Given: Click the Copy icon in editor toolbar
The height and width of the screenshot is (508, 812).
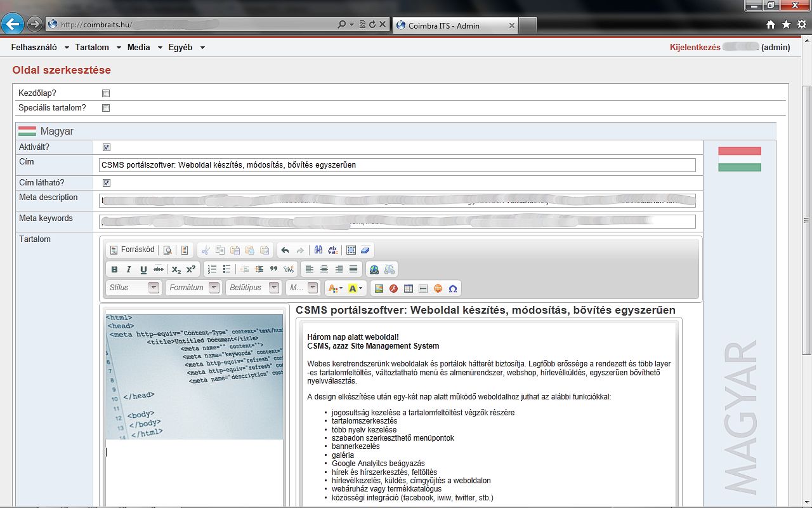Looking at the screenshot, I should (x=220, y=250).
